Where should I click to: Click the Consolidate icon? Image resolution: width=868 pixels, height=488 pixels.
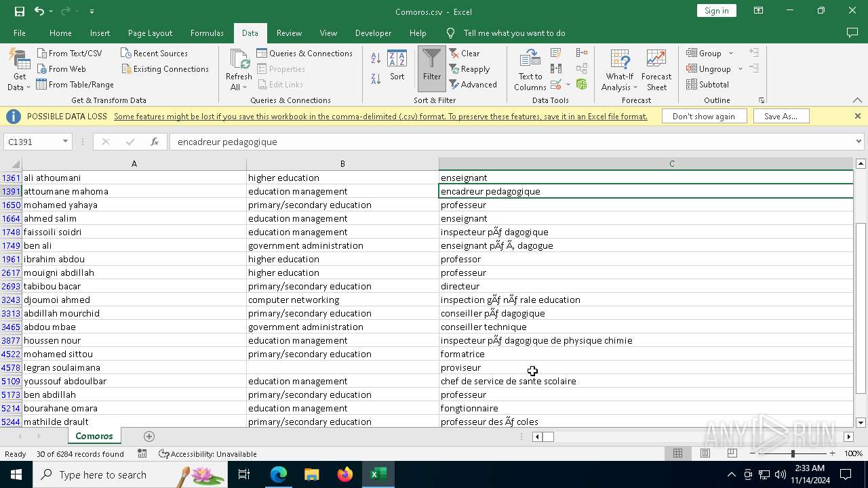click(582, 53)
